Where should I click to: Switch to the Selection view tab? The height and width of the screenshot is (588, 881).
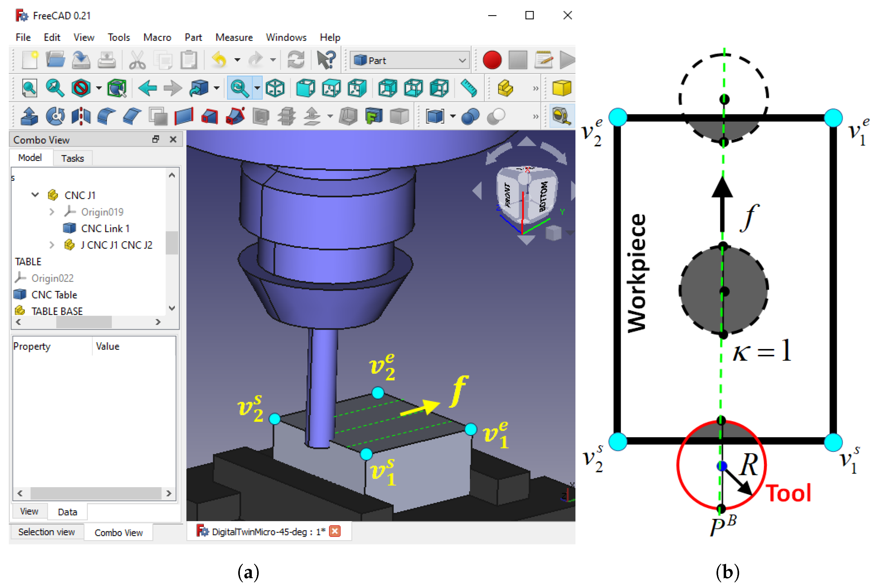47,532
